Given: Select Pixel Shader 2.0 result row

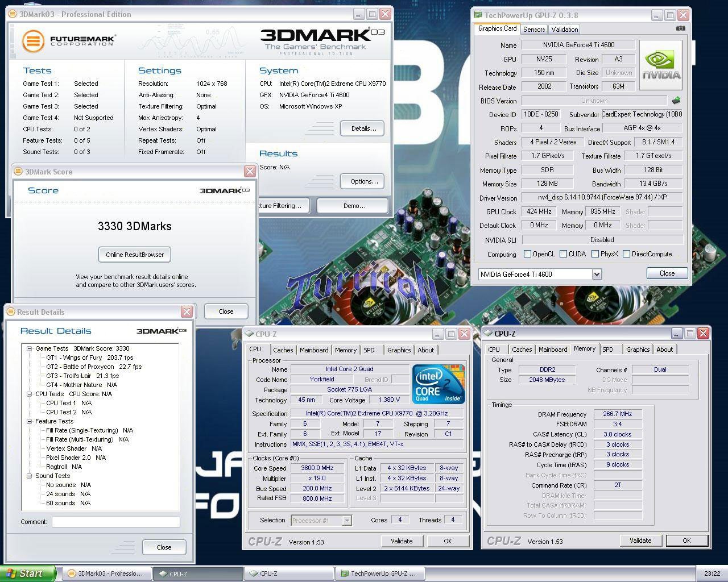Looking at the screenshot, I should click(x=76, y=458).
